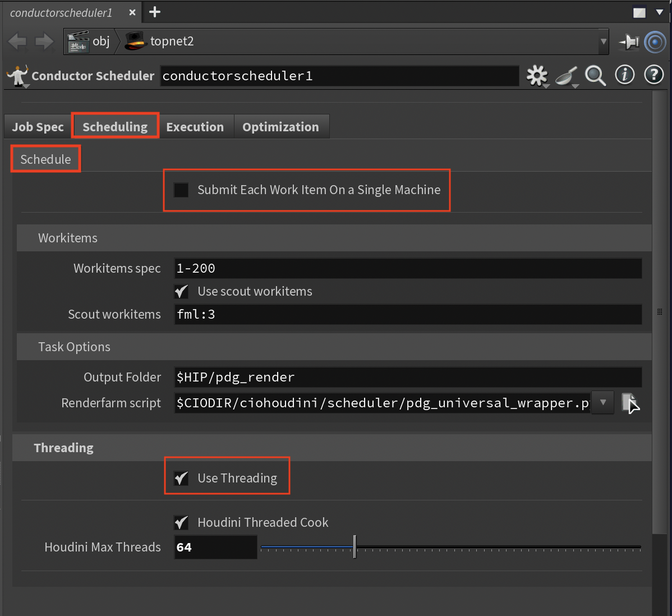Click the Conductor Scheduler node type icon
This screenshot has width=672, height=616.
[18, 76]
